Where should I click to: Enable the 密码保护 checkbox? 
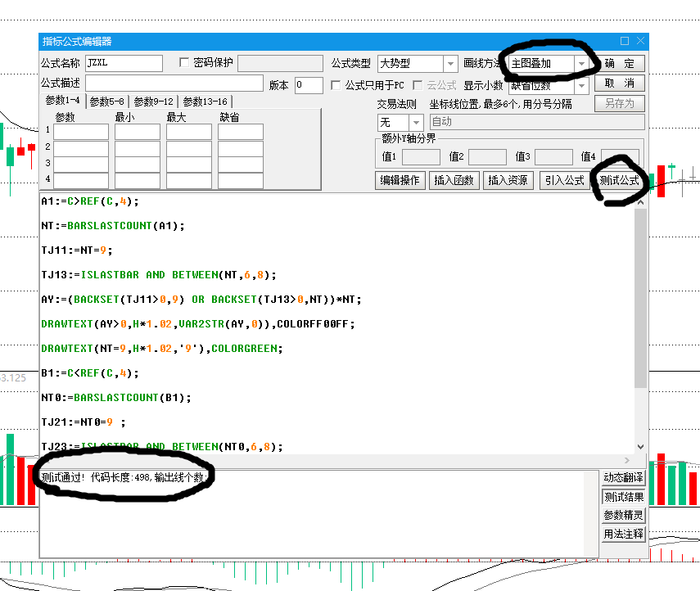tap(184, 62)
